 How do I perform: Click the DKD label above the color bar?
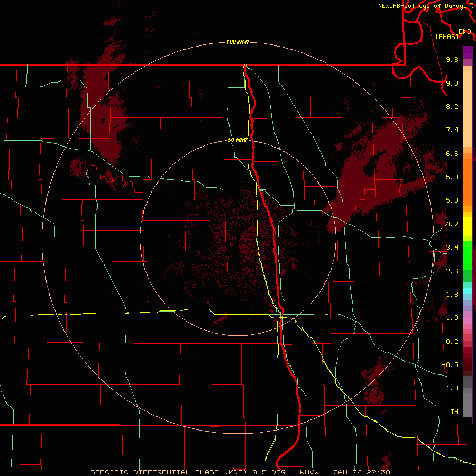click(465, 32)
